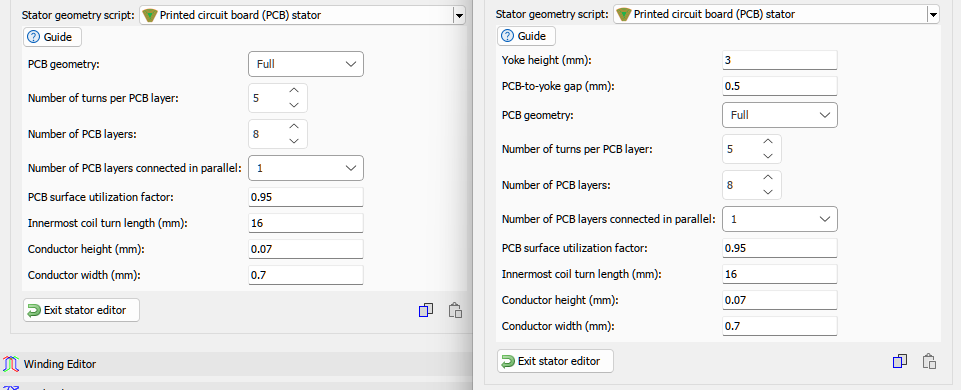Image resolution: width=961 pixels, height=390 pixels.
Task: Decrease turns per PCB layer, right panel
Action: click(x=767, y=156)
